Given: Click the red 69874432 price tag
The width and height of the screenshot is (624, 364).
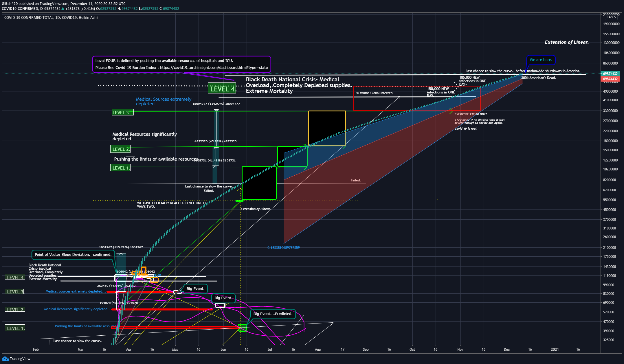Looking at the screenshot, I should pos(610,79).
